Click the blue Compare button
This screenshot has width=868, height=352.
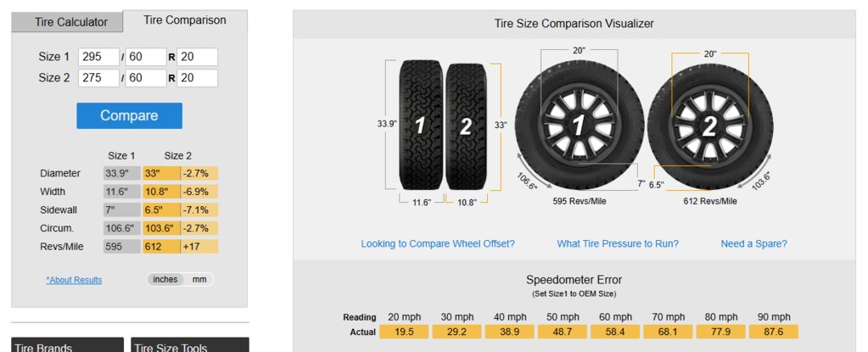tap(129, 115)
